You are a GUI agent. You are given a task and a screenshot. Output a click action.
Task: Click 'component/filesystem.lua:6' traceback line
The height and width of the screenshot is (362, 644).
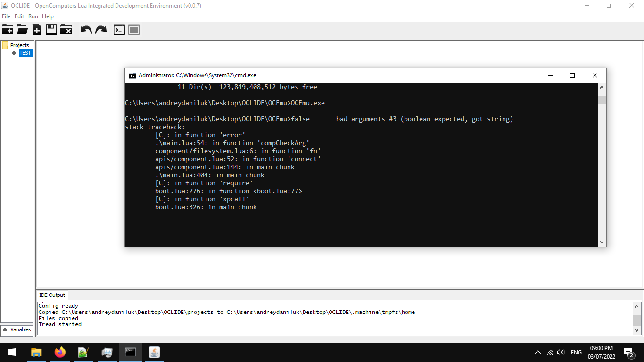pos(238,151)
